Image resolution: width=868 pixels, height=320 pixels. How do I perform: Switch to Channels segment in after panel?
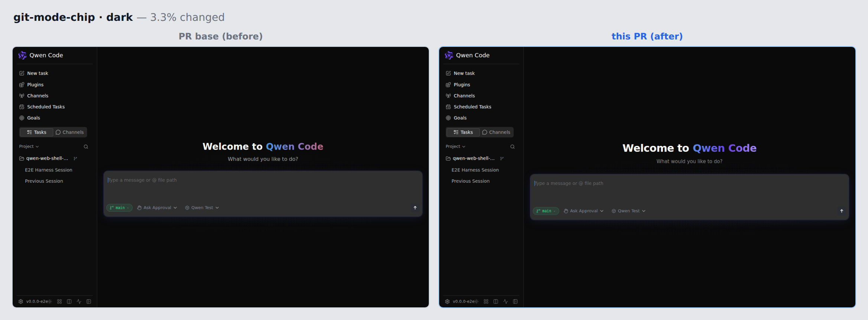pyautogui.click(x=496, y=132)
